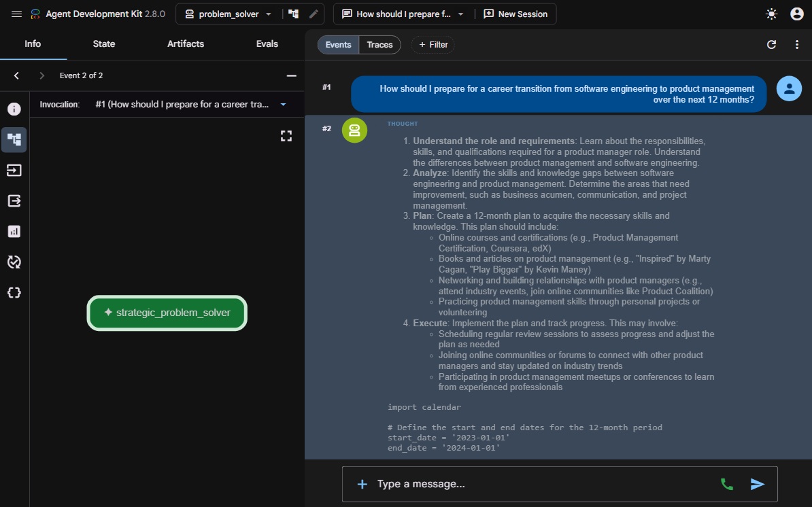Click the #2 event number label
This screenshot has height=507, width=812.
(x=326, y=128)
